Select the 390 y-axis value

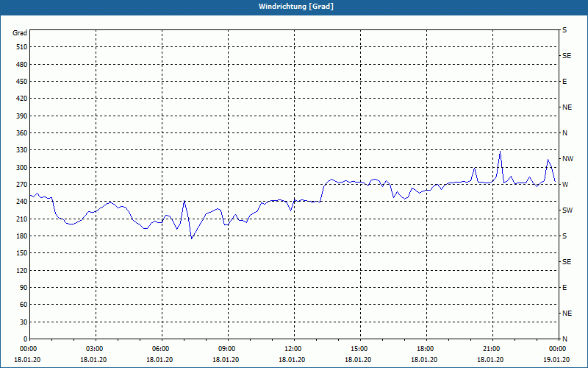(22, 116)
